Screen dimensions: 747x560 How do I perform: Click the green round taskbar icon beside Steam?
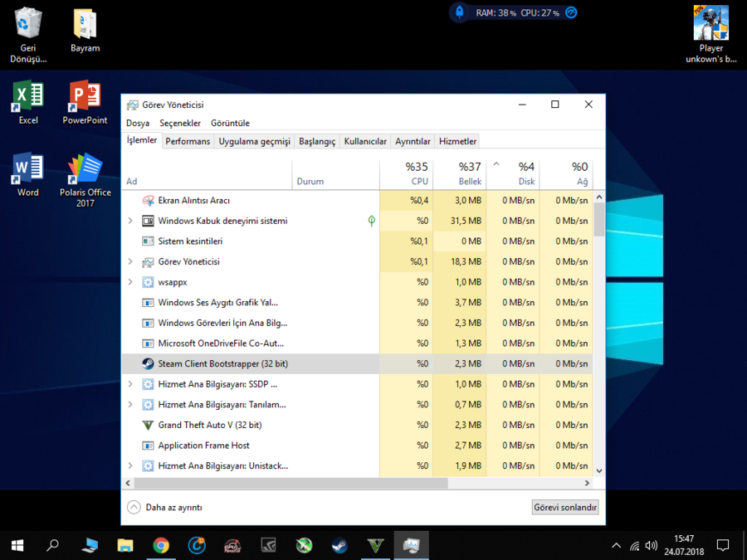[x=304, y=545]
